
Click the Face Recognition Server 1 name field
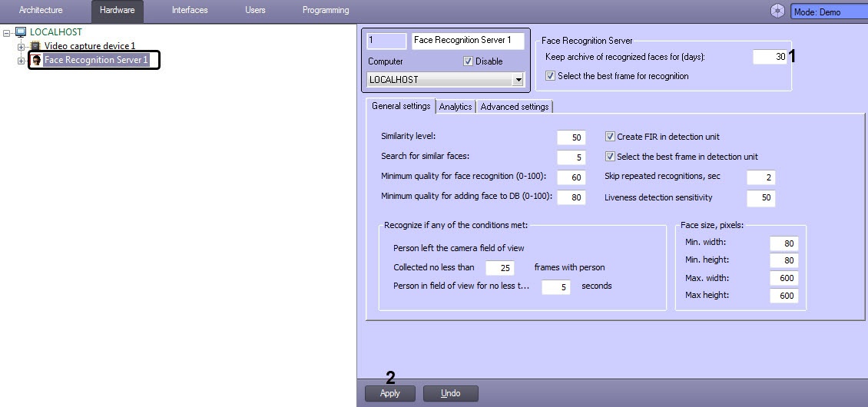[468, 41]
